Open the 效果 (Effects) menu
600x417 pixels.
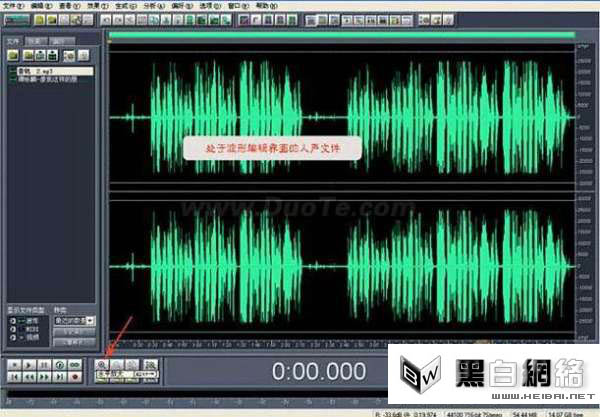pyautogui.click(x=97, y=6)
